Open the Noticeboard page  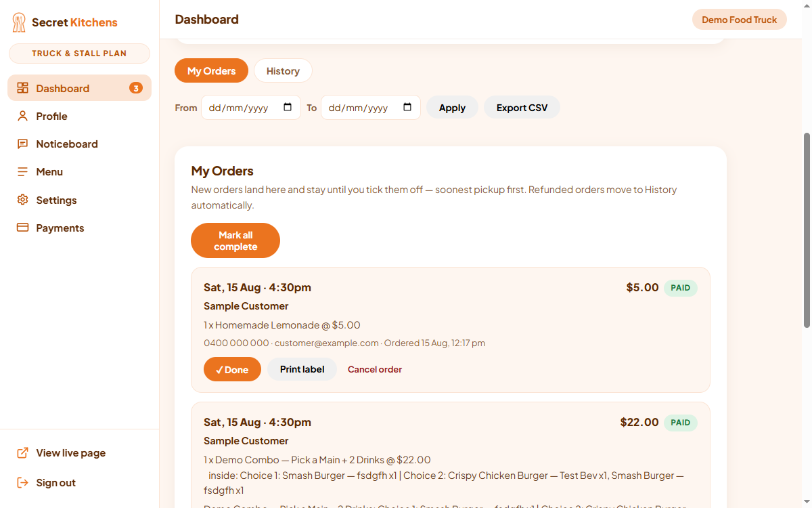point(79,144)
